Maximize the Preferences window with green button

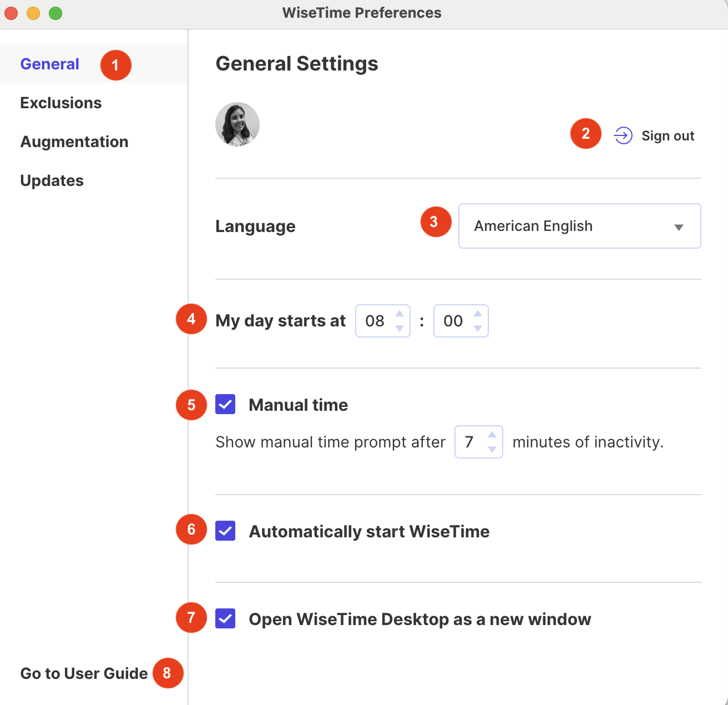tap(55, 13)
